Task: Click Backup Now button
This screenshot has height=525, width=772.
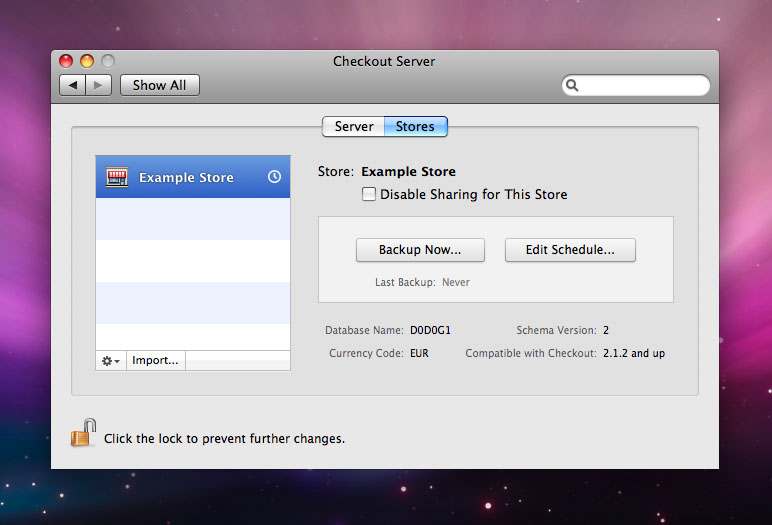Action: point(420,250)
